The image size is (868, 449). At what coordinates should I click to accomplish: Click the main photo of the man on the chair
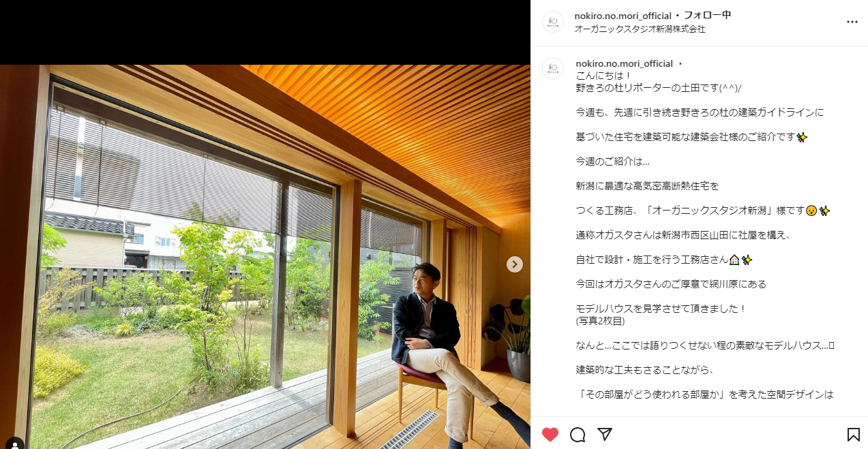coord(265,257)
